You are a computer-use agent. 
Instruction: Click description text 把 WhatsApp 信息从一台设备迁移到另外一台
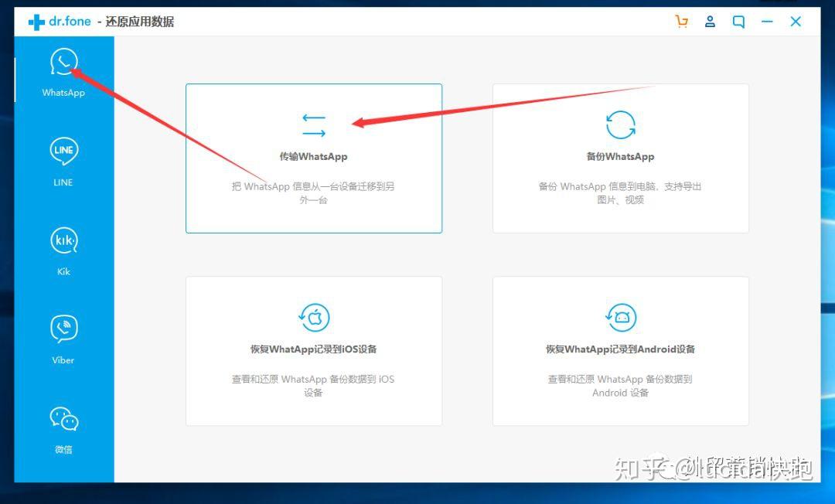click(x=314, y=193)
